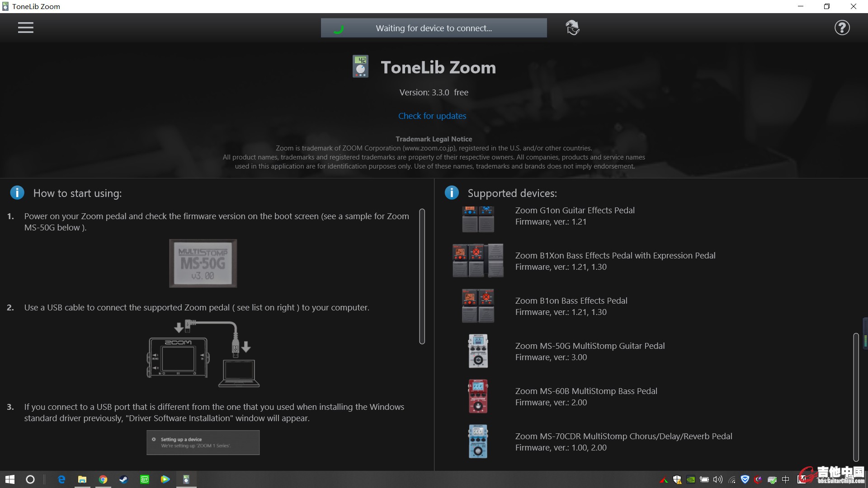868x488 pixels.
Task: Click the "Waiting for device to connect..." status bar
Action: [x=434, y=28]
